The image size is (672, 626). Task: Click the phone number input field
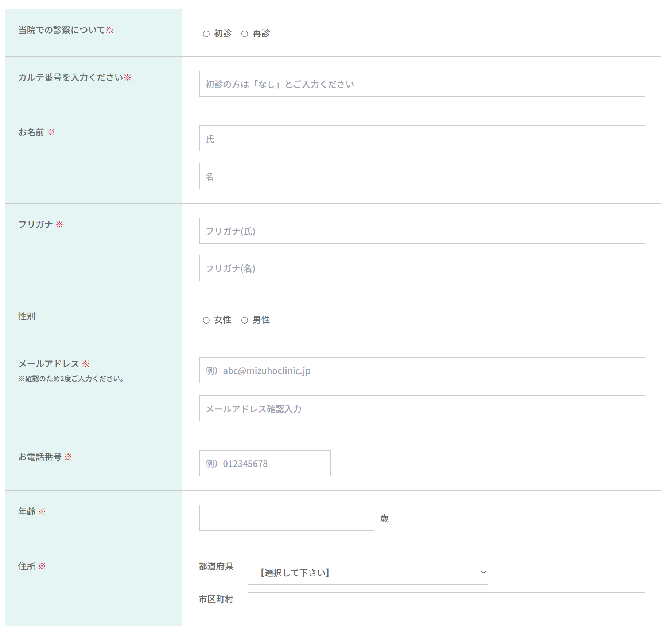coord(265,463)
